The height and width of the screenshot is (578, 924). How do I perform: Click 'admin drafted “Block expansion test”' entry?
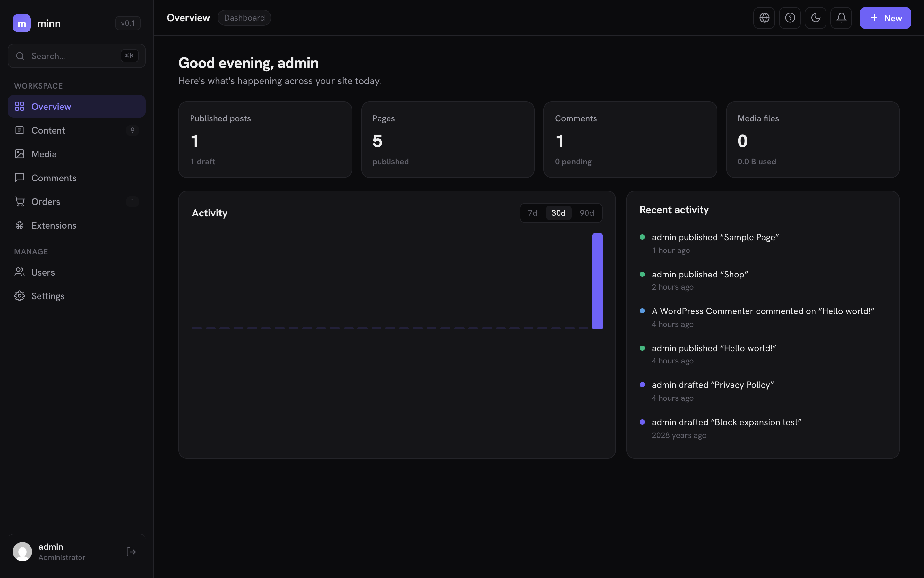click(x=726, y=422)
